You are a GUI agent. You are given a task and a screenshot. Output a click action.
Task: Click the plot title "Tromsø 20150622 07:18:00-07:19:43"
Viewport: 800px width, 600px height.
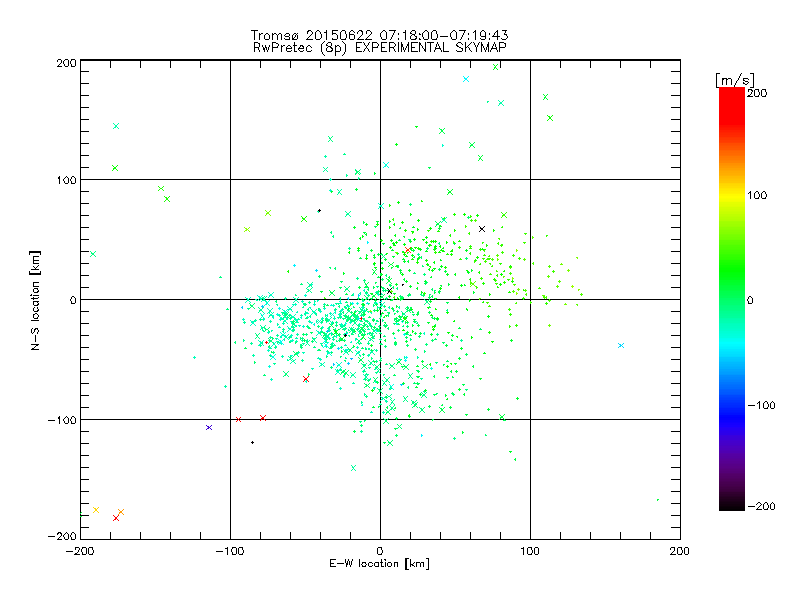coord(379,35)
